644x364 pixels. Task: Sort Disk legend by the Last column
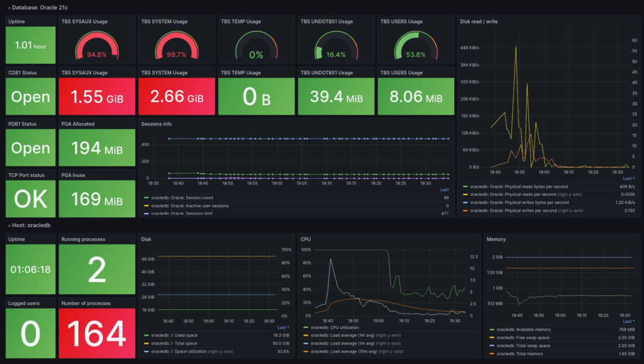tap(284, 327)
